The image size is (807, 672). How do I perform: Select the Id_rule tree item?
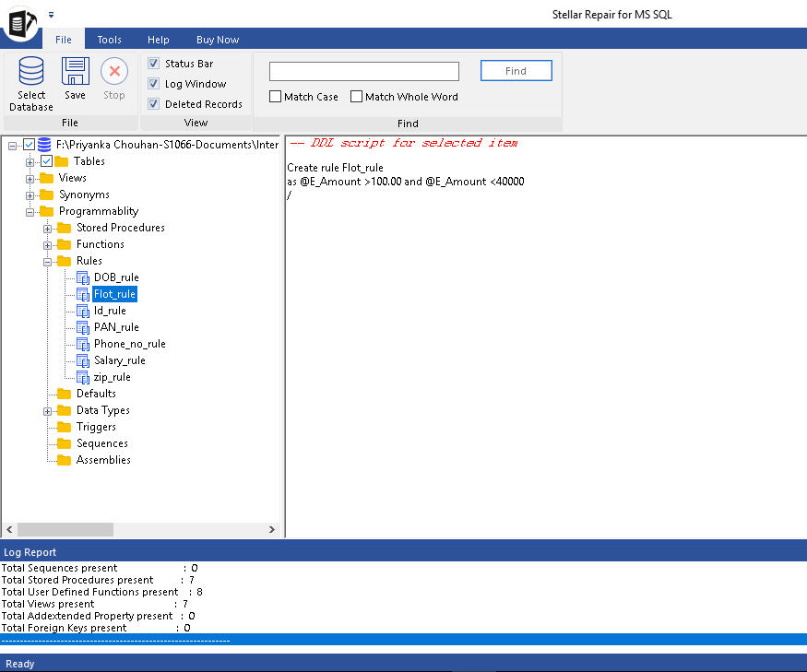click(x=110, y=311)
